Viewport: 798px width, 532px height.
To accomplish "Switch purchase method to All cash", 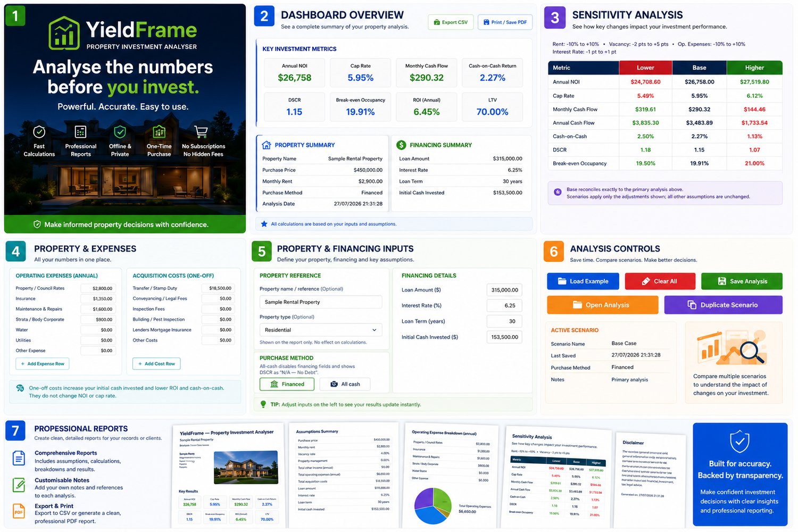I will (345, 384).
